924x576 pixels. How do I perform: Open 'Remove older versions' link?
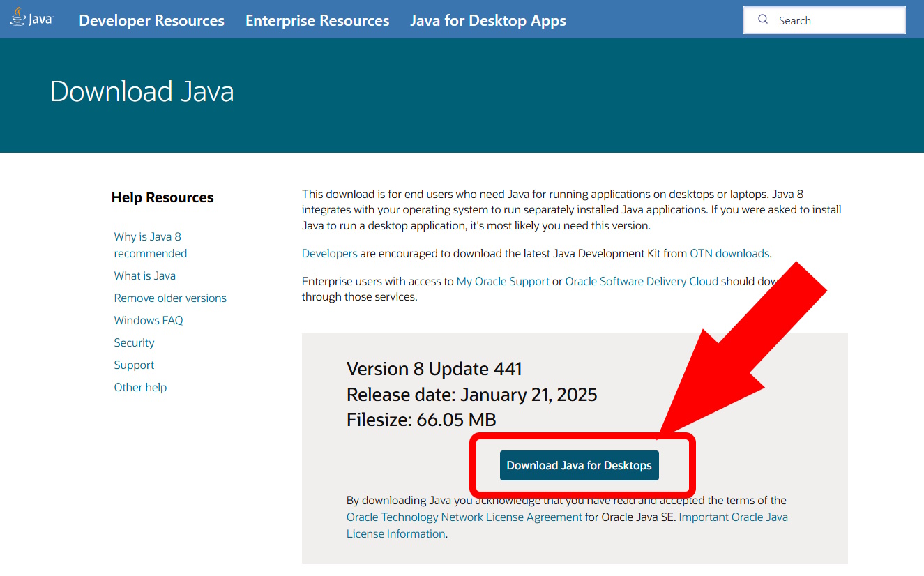coord(170,298)
